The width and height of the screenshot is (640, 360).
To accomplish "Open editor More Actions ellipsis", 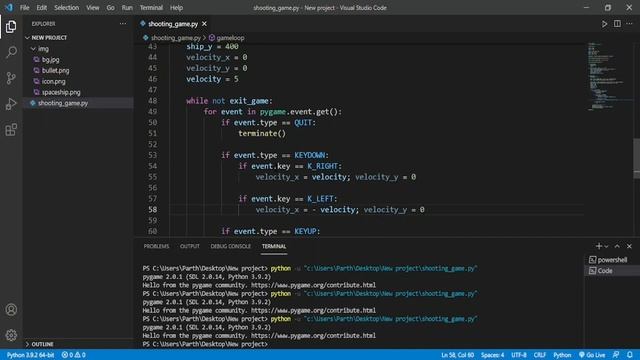I will click(629, 24).
